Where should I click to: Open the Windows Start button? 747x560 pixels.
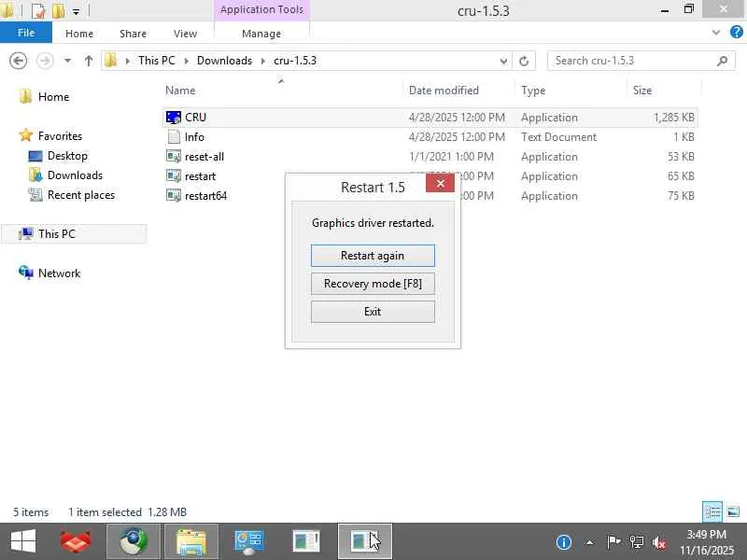pos(22,542)
